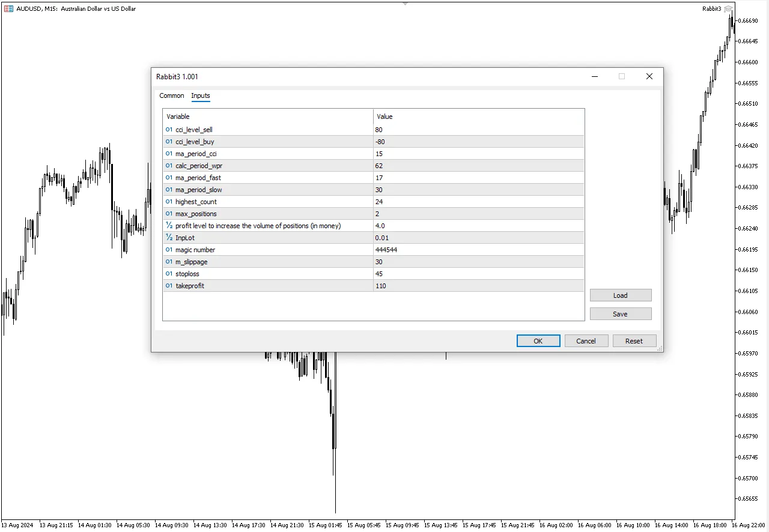Reset inputs with the Reset button
Screen dimensions: 769x532
point(634,341)
